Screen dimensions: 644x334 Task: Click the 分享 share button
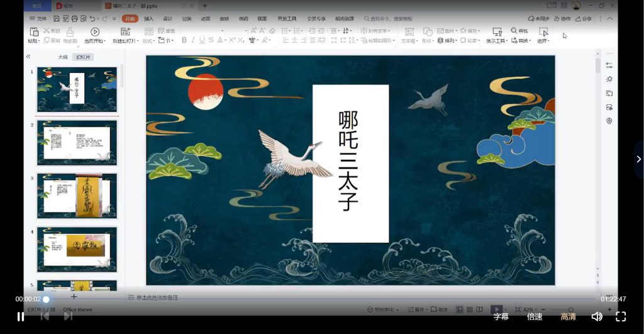click(583, 19)
